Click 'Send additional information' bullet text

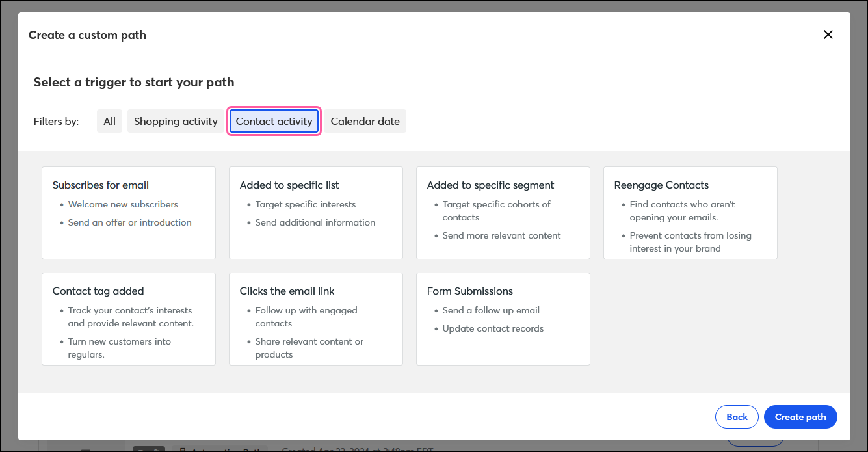(315, 222)
